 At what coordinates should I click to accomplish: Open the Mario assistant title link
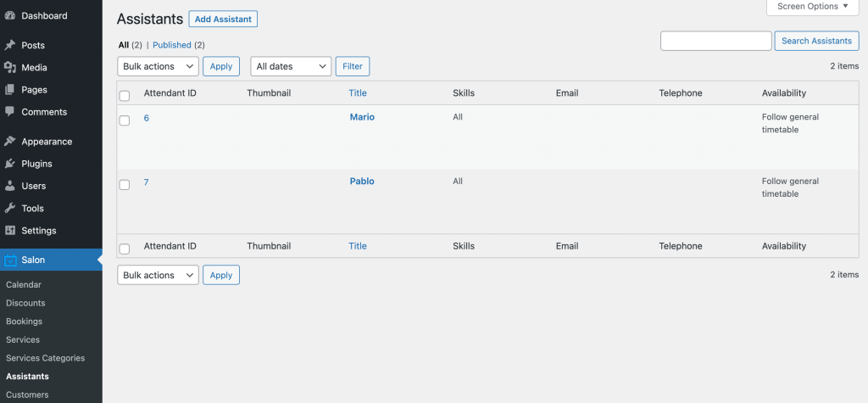tap(362, 117)
